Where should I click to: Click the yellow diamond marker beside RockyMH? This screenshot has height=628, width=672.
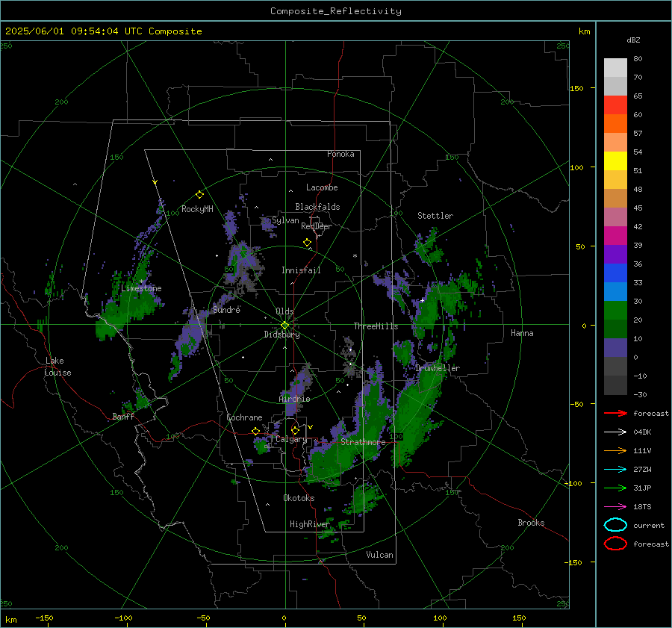coord(199,195)
